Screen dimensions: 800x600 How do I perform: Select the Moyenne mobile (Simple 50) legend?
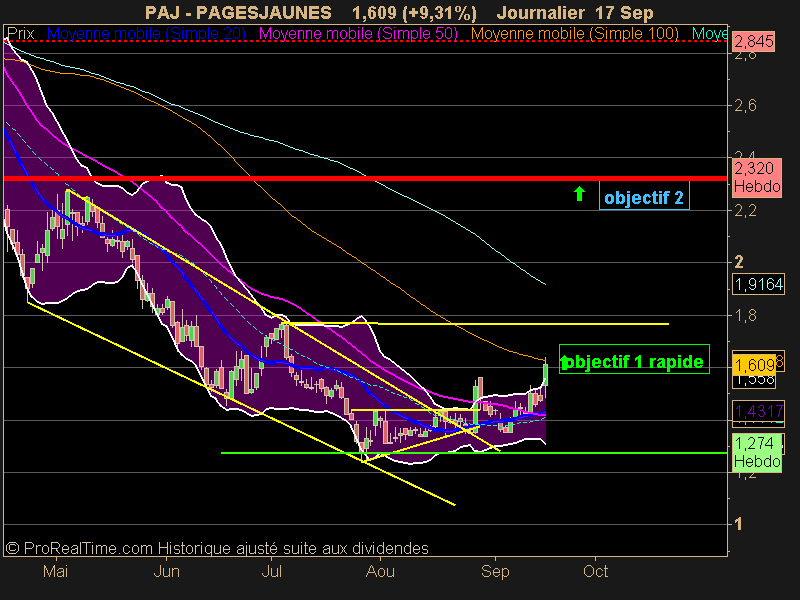[x=359, y=34]
